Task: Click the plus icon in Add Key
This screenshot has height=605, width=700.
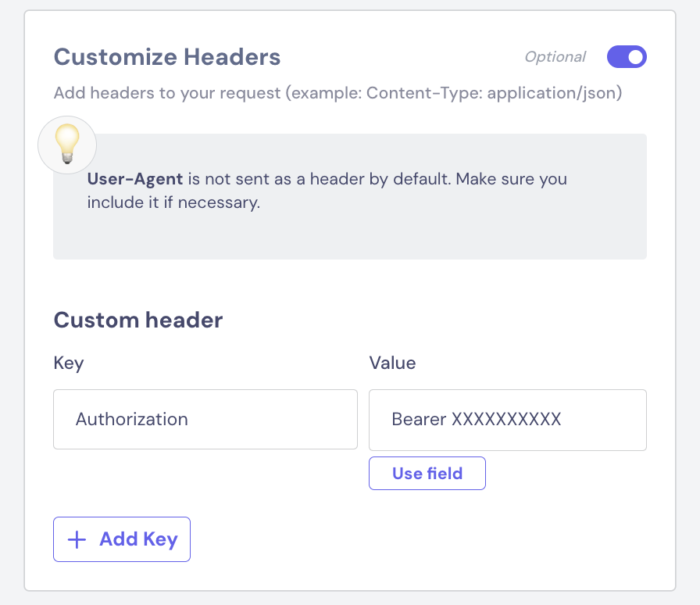Action: 77,539
